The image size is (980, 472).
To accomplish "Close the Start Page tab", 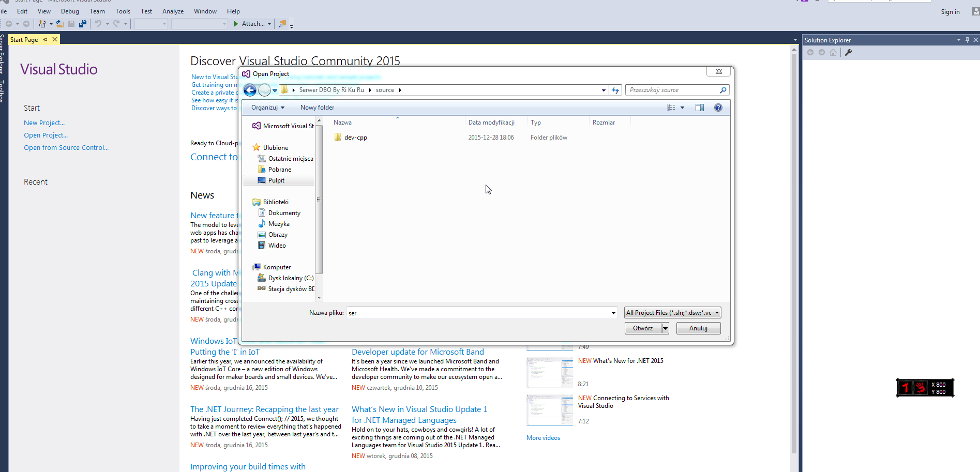I will (x=55, y=39).
